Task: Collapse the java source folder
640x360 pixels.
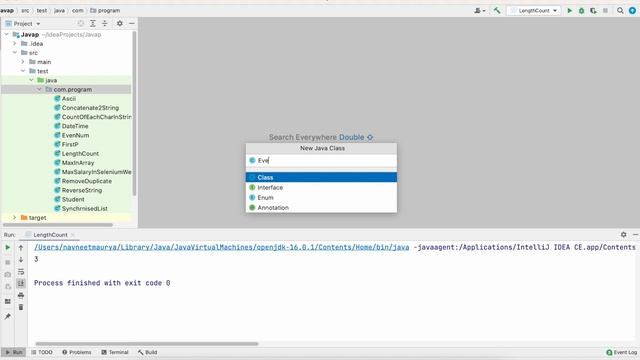Action: (x=31, y=80)
